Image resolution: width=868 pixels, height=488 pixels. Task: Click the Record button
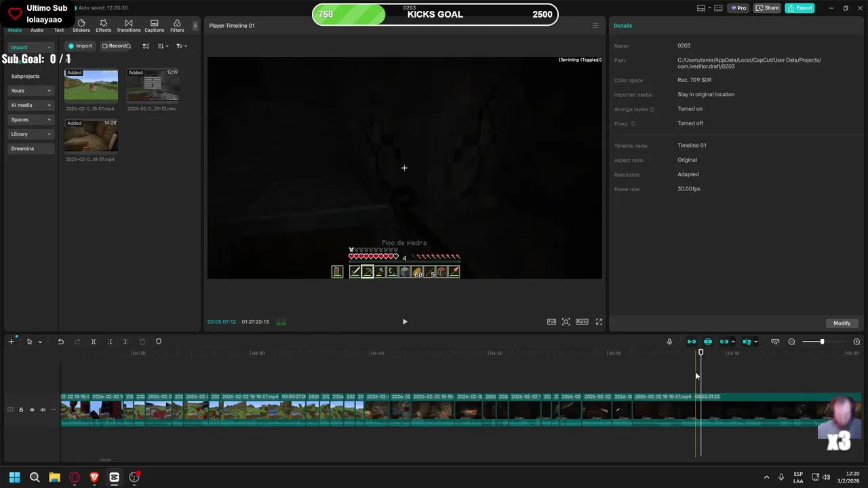[x=115, y=46]
